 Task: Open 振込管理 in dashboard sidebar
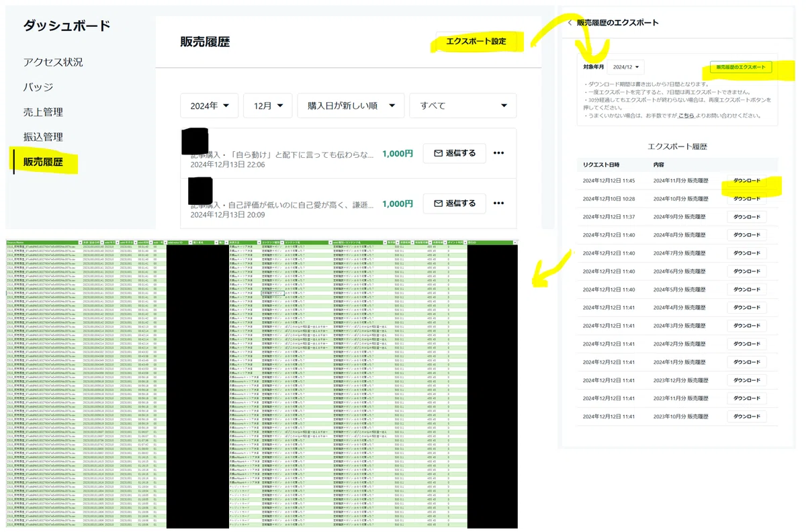[43, 136]
